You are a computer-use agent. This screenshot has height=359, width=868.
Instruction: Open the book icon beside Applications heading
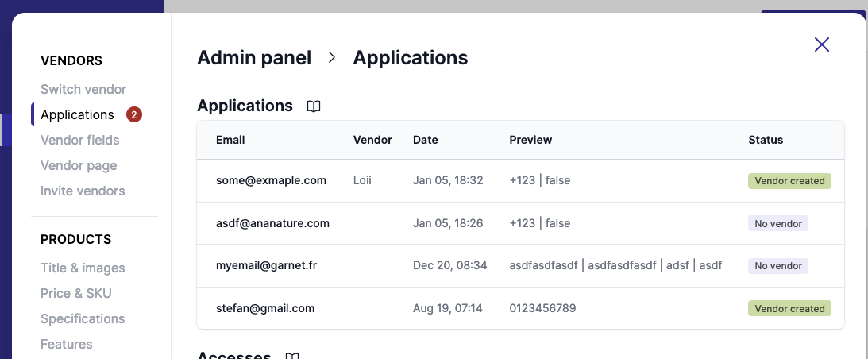[314, 106]
